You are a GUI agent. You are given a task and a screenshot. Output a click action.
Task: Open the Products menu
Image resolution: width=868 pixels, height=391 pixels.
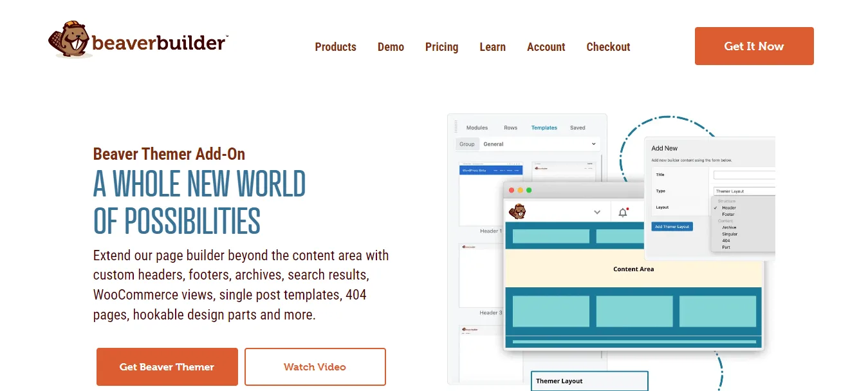click(x=335, y=47)
